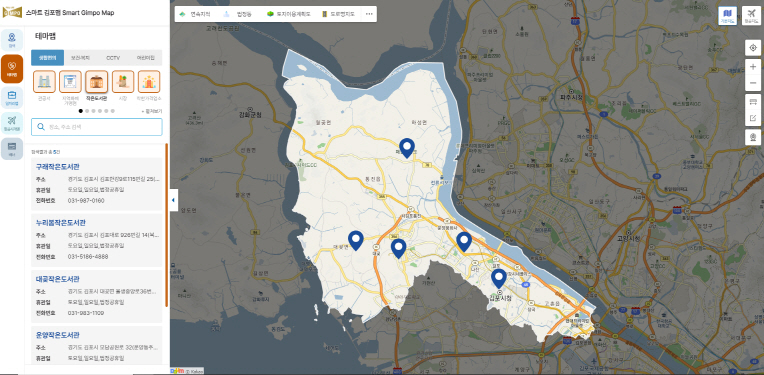Select the 관공서 government building category icon

point(44,81)
